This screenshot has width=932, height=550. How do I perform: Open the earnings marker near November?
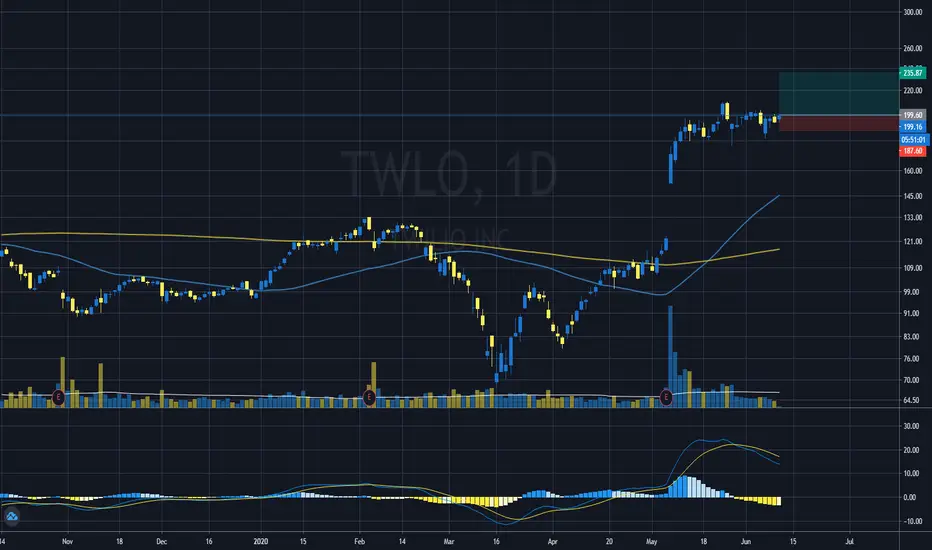coord(58,397)
